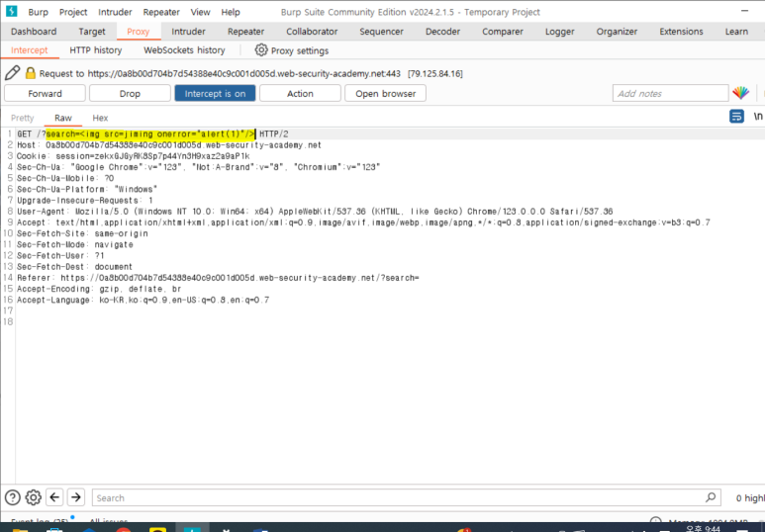765x532 pixels.
Task: Click the Cookie session header line
Action: point(134,156)
